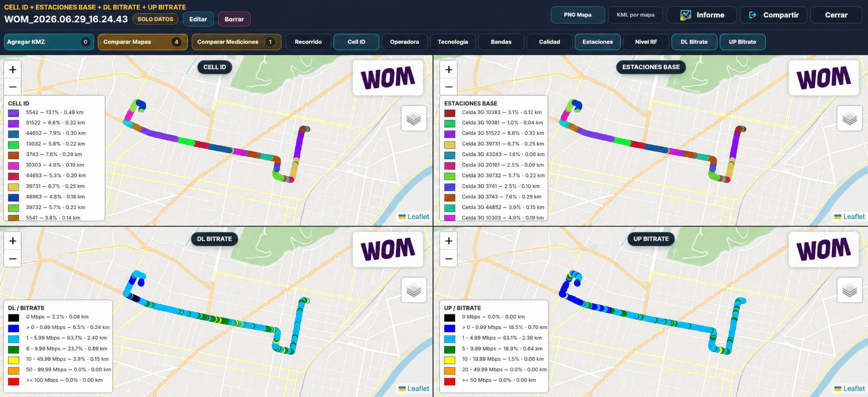868x397 pixels.
Task: Expand the Comparar Mediciones panel
Action: click(236, 42)
